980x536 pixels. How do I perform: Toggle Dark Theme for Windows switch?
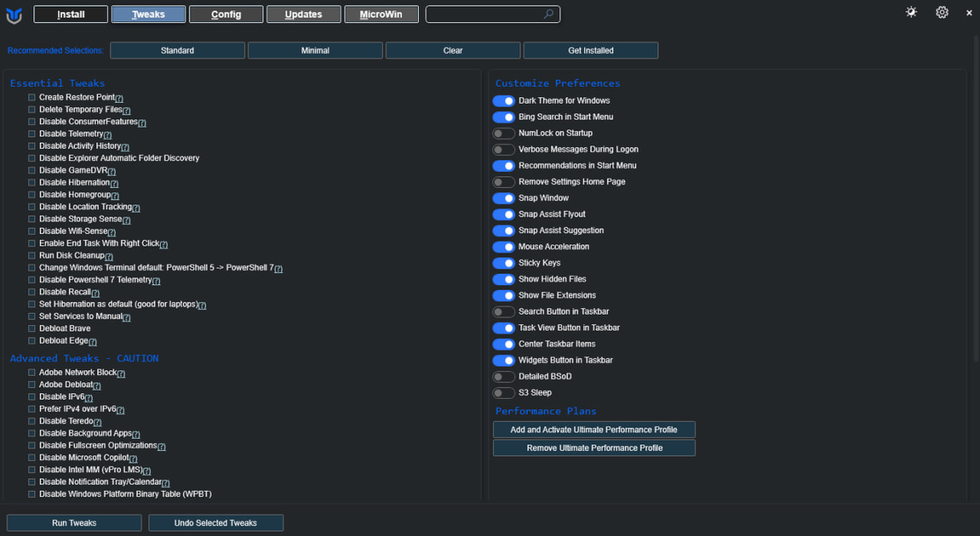coord(504,100)
